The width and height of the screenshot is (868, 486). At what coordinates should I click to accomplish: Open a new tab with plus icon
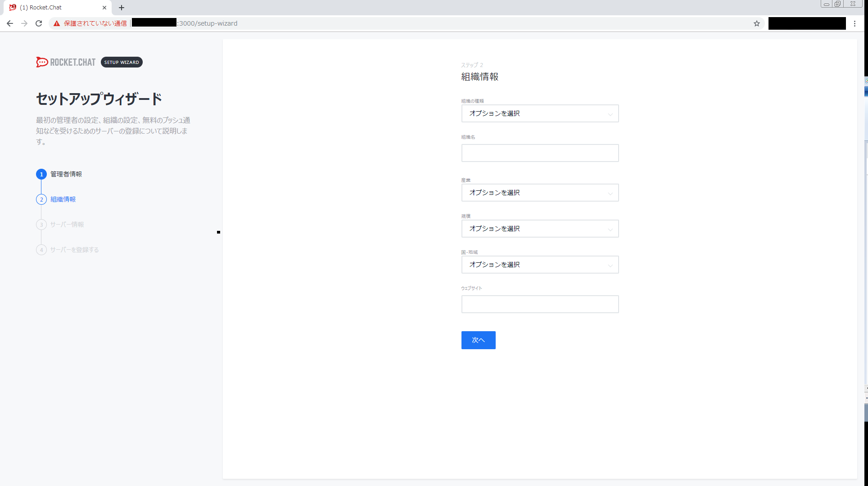tap(122, 8)
